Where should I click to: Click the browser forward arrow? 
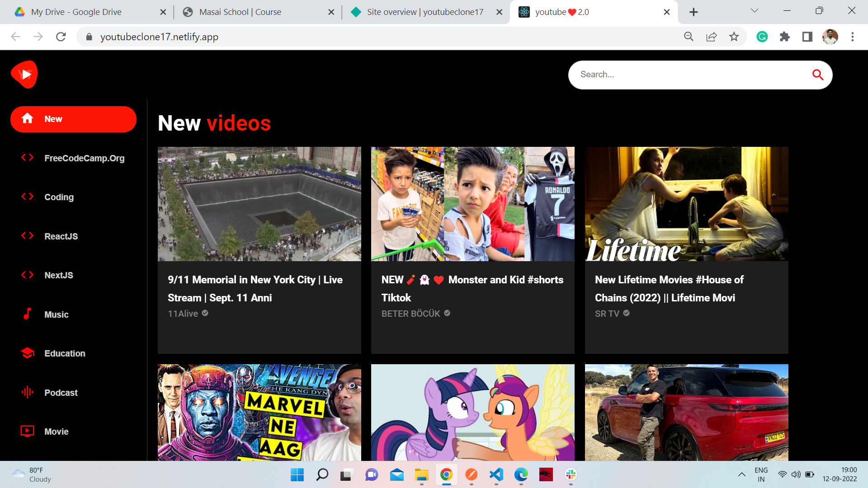(x=38, y=37)
